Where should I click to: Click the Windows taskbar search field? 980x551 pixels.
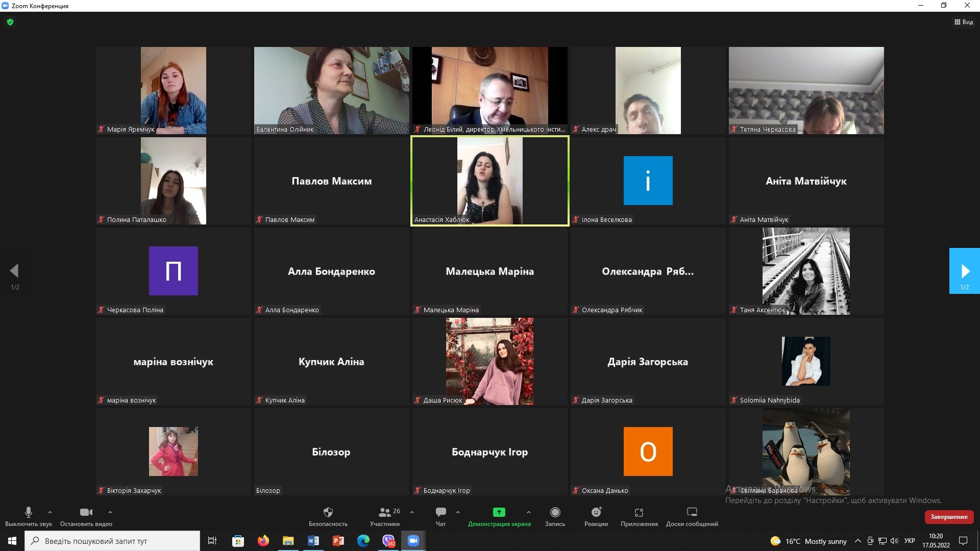(x=112, y=541)
